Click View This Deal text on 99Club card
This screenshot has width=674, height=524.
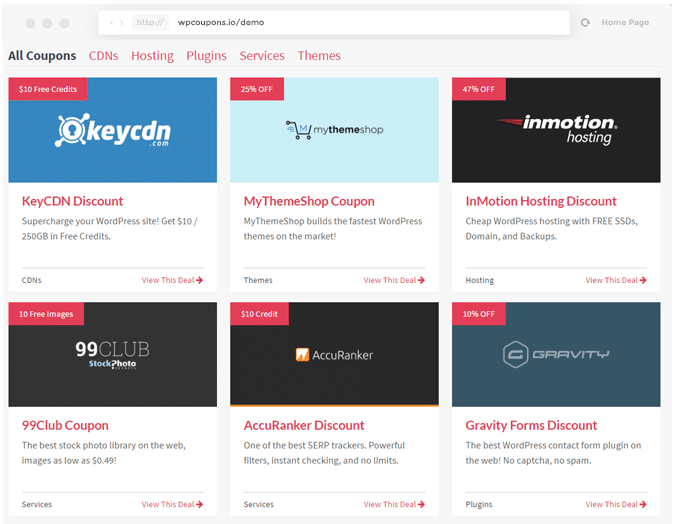[x=168, y=504]
